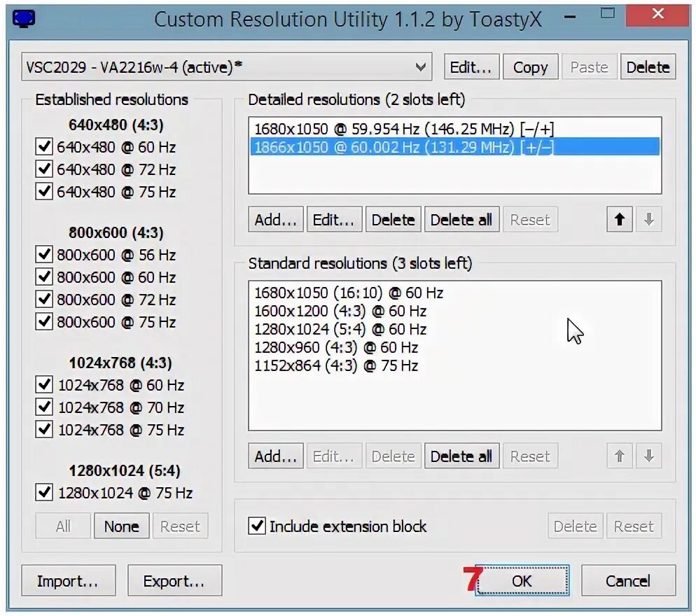Viewport: 696px width, 616px height.
Task: Select 1280x1024 (5:4) @ 60 Hz entry
Action: click(455, 329)
